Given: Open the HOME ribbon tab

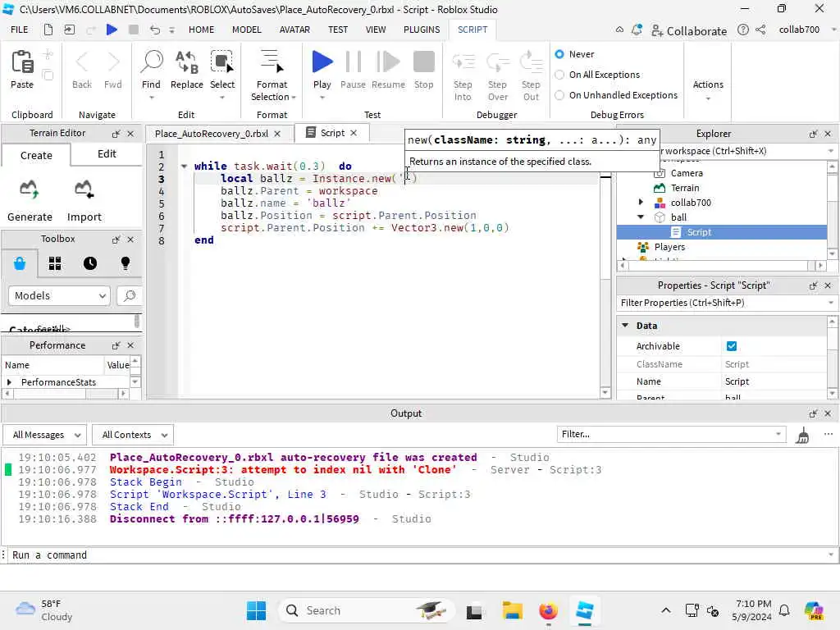Looking at the screenshot, I should pos(202,30).
